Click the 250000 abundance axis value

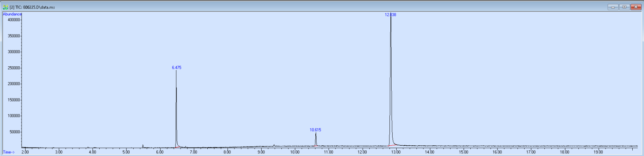click(14, 68)
